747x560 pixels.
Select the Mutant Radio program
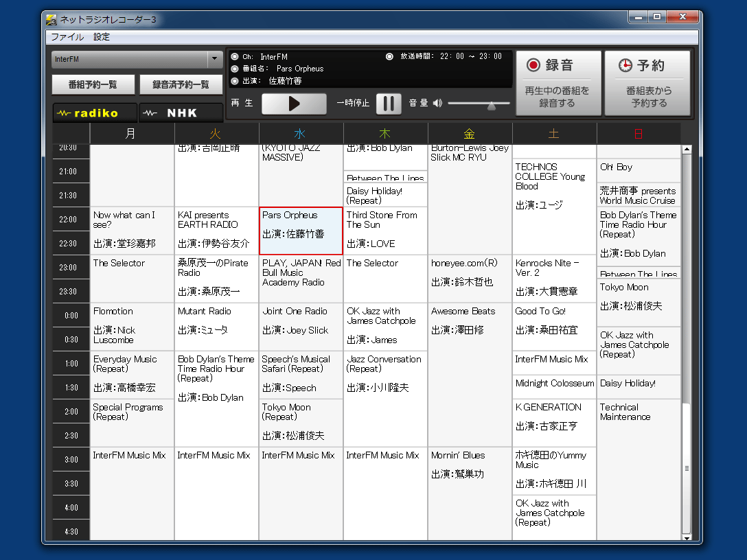point(217,327)
